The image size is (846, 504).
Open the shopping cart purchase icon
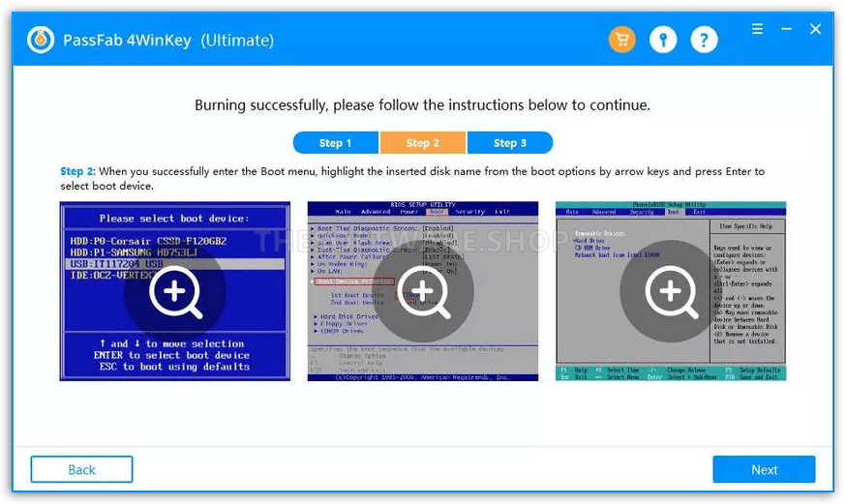tap(622, 40)
